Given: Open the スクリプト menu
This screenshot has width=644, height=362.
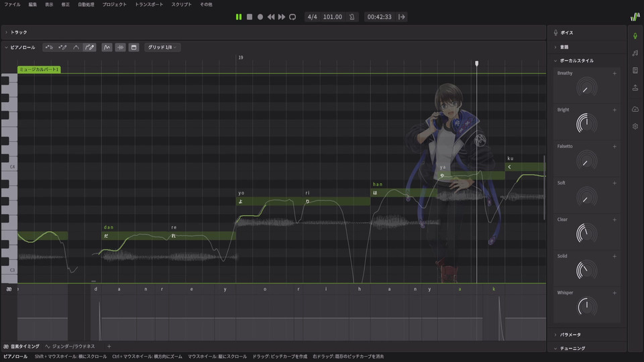Looking at the screenshot, I should click(x=182, y=5).
